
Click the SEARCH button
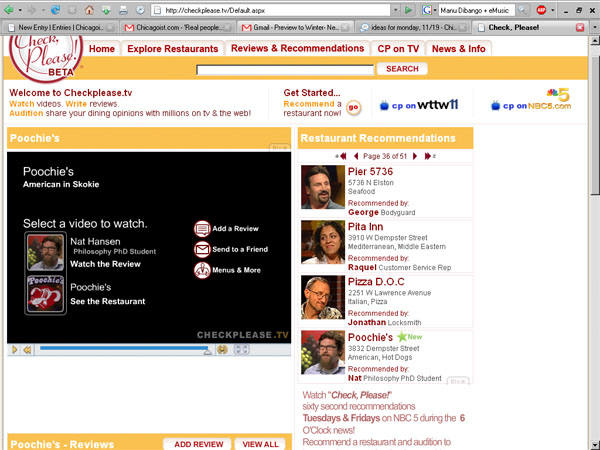point(402,68)
